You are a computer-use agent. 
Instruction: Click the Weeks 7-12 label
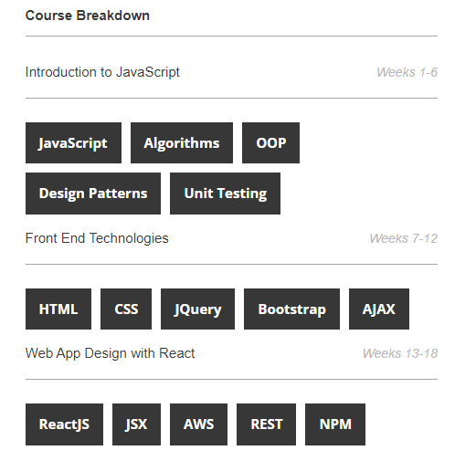point(404,238)
